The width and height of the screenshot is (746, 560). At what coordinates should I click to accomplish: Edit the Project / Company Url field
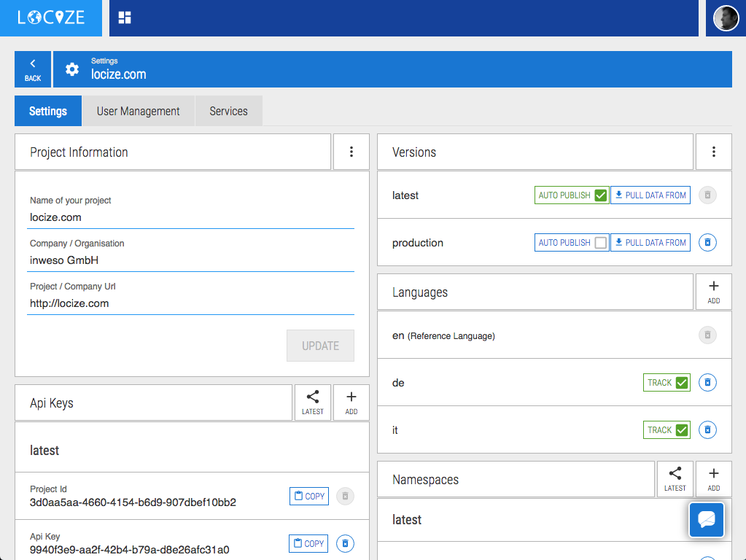point(191,303)
